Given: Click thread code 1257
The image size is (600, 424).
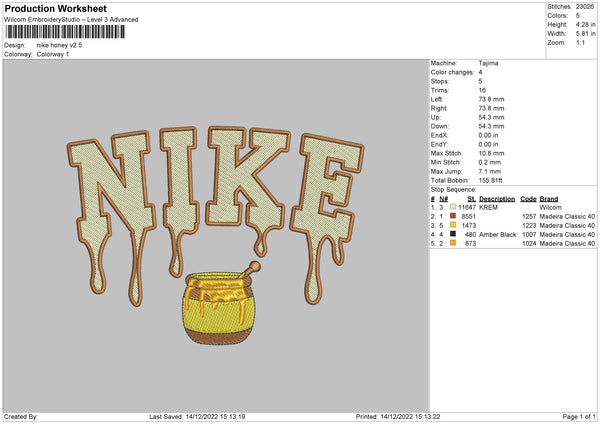Looking at the screenshot, I should (x=529, y=217).
